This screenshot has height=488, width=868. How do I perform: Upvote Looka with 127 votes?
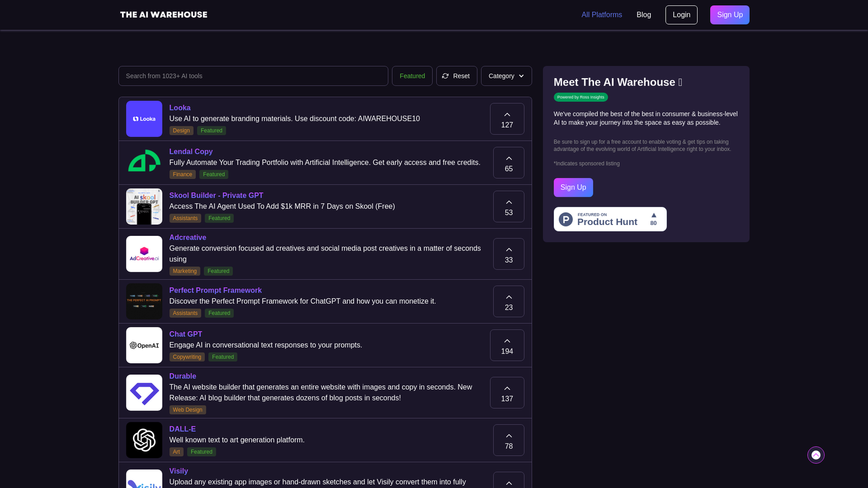507,119
